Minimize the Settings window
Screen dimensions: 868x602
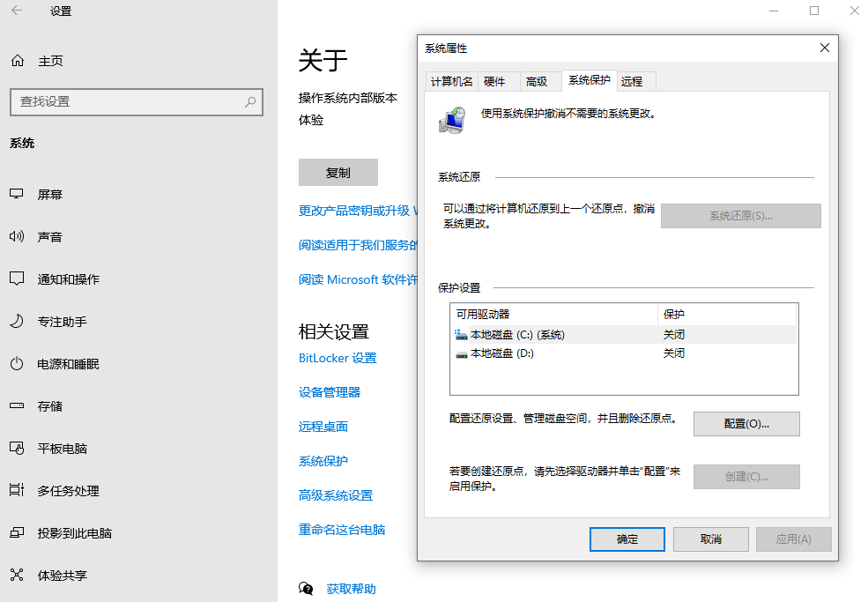pyautogui.click(x=774, y=11)
